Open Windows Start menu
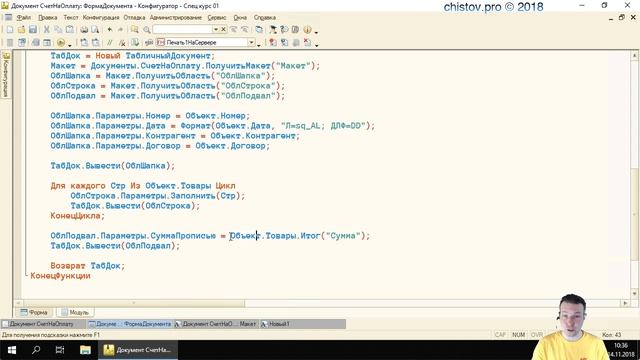 pos(12,350)
